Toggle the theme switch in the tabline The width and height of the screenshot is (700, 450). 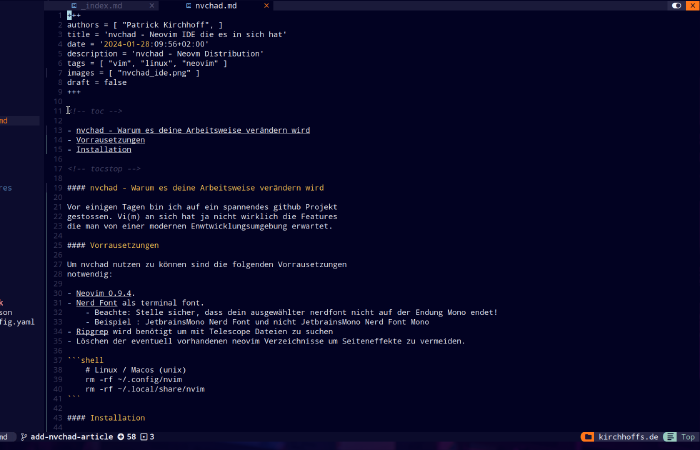click(677, 5)
